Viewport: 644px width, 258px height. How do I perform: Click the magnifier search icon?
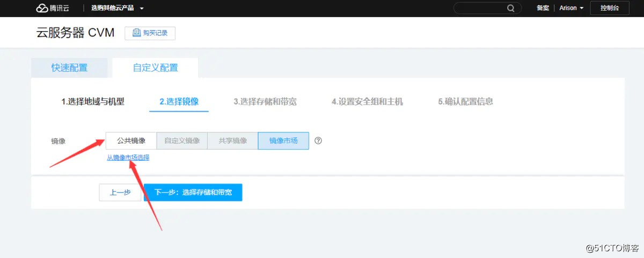[510, 8]
